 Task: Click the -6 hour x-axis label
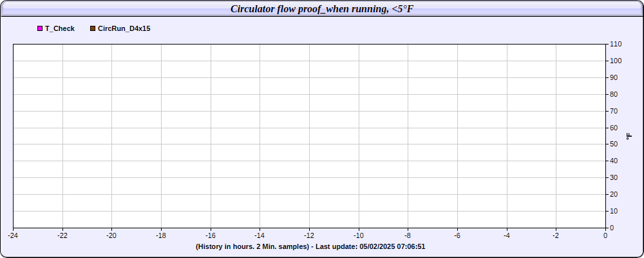pyautogui.click(x=457, y=236)
